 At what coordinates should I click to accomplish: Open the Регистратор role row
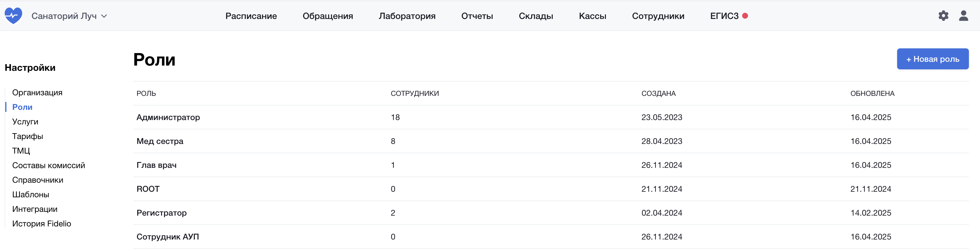click(x=161, y=213)
